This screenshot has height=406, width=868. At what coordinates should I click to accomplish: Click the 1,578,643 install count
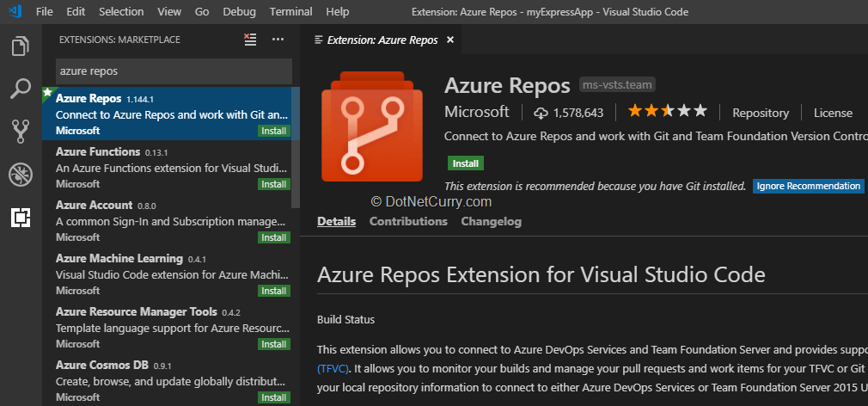click(578, 113)
